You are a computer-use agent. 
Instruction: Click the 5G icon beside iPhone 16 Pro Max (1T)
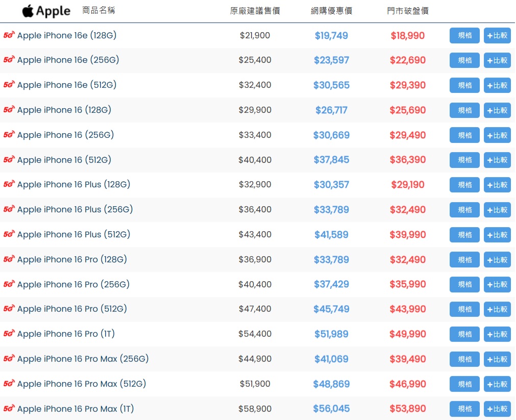pyautogui.click(x=9, y=408)
